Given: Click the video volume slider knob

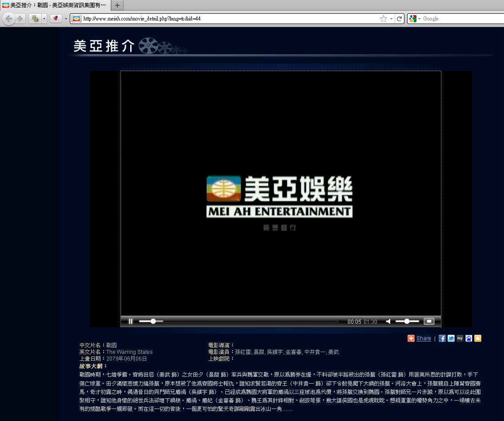Looking at the screenshot, I should (x=407, y=321).
